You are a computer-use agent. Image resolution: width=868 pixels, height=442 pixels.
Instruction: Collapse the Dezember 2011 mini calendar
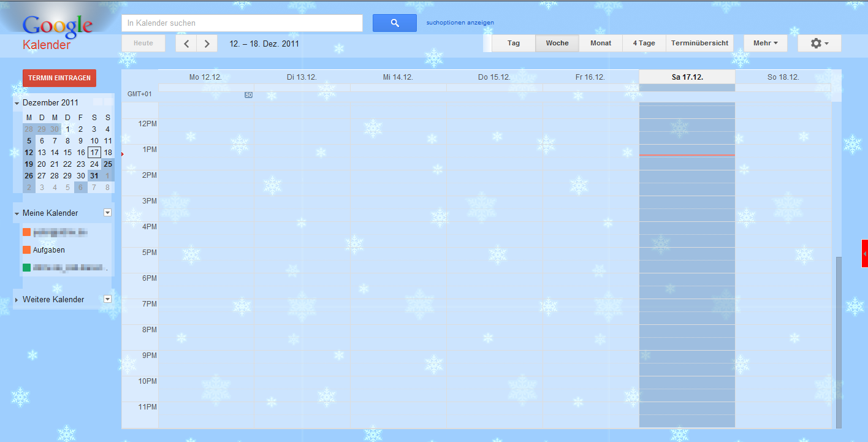[17, 103]
